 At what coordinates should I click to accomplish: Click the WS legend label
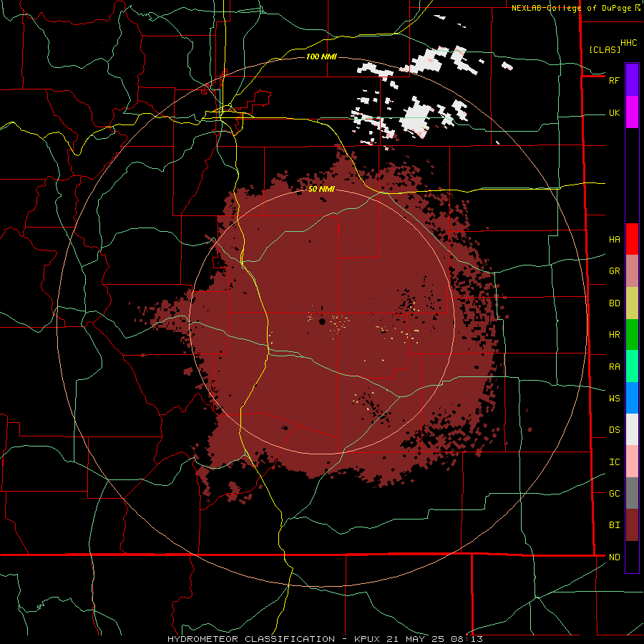coord(614,399)
